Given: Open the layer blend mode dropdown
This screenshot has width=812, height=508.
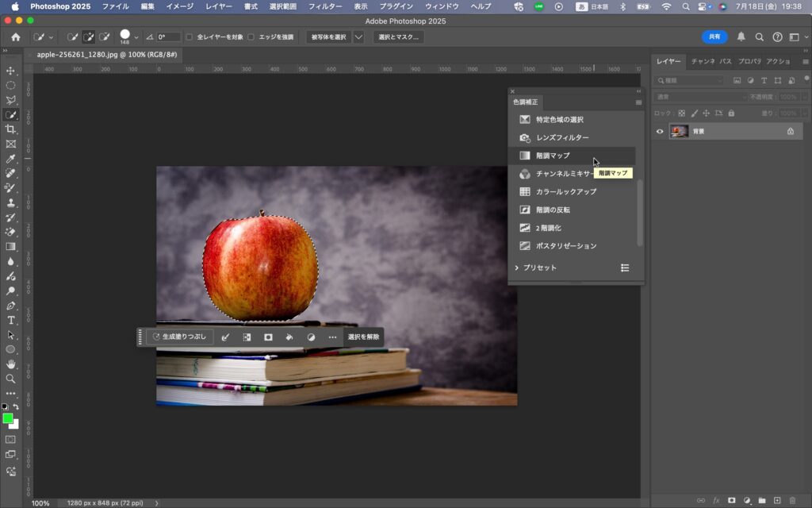Looking at the screenshot, I should [x=699, y=97].
